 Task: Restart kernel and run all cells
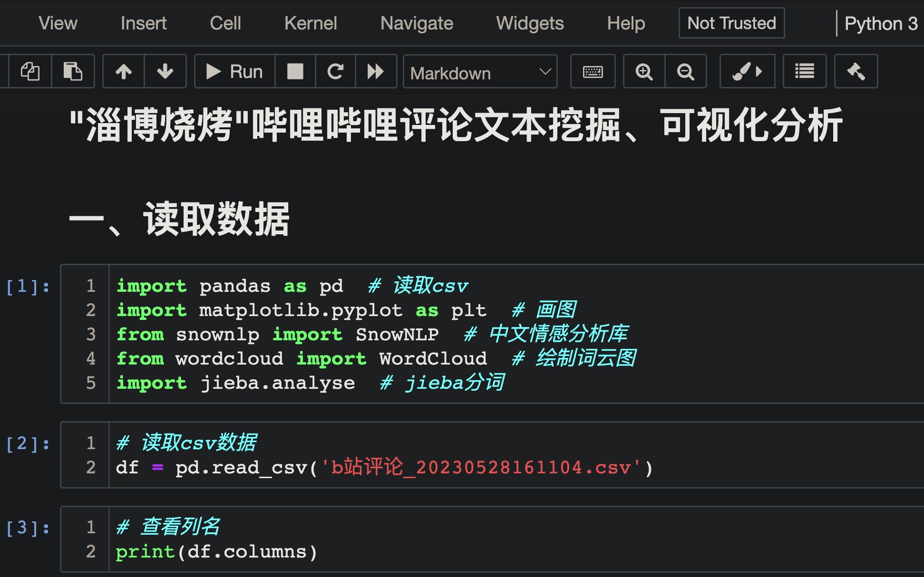(x=376, y=71)
